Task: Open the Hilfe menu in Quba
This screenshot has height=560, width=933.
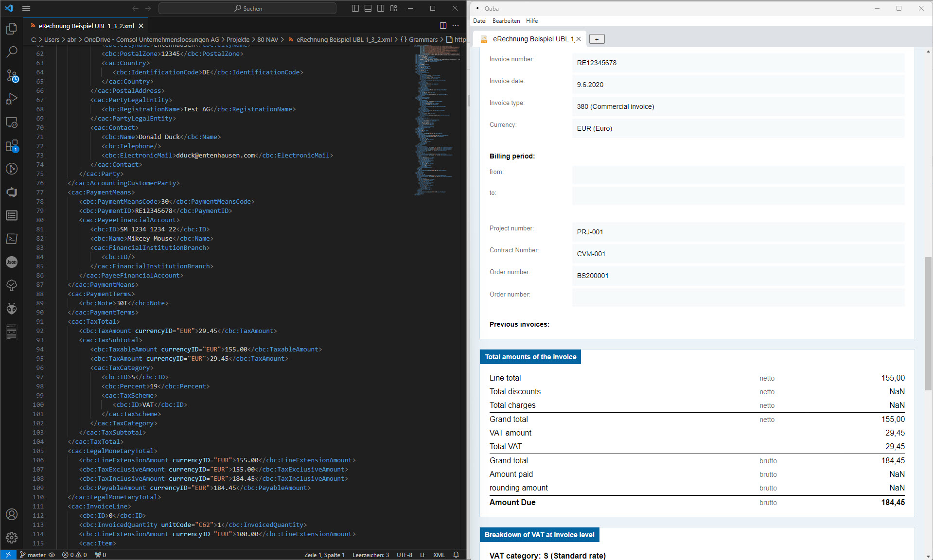Action: (x=532, y=21)
